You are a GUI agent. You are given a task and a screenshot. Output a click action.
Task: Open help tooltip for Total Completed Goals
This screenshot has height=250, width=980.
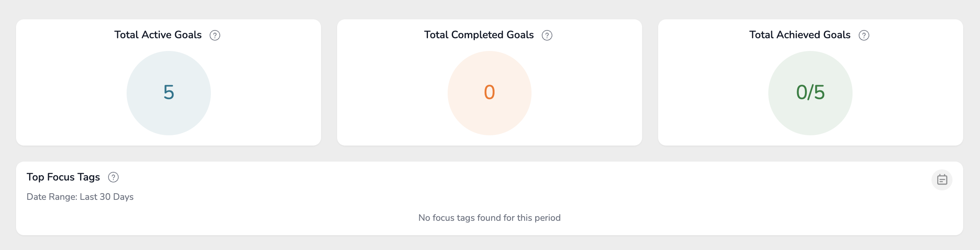[547, 35]
